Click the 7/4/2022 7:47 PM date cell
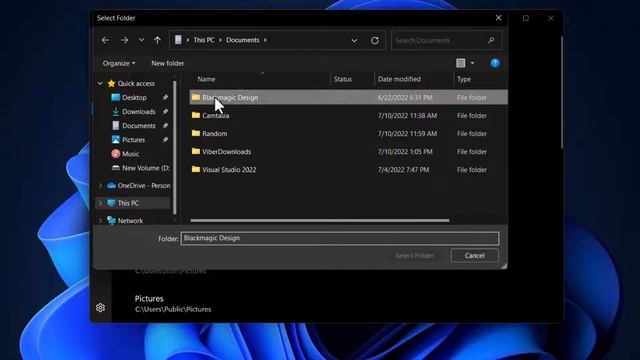 [x=403, y=169]
